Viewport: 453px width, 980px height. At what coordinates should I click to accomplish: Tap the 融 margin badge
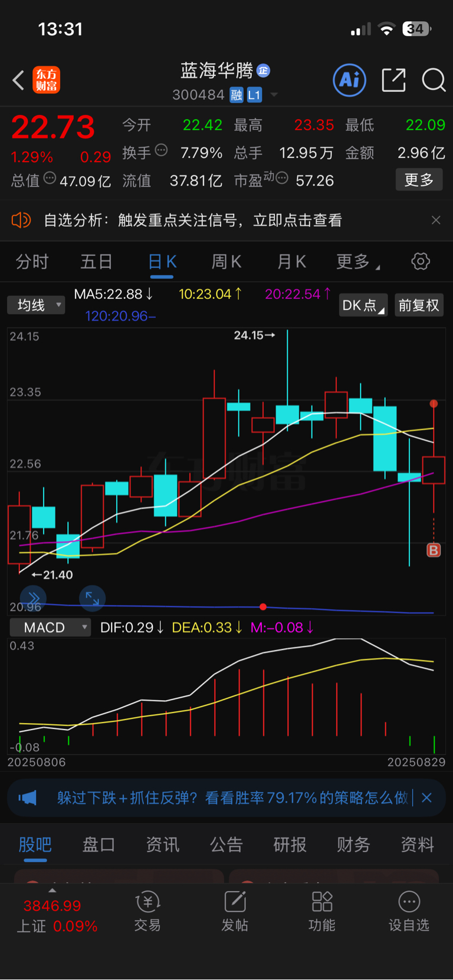(x=237, y=95)
